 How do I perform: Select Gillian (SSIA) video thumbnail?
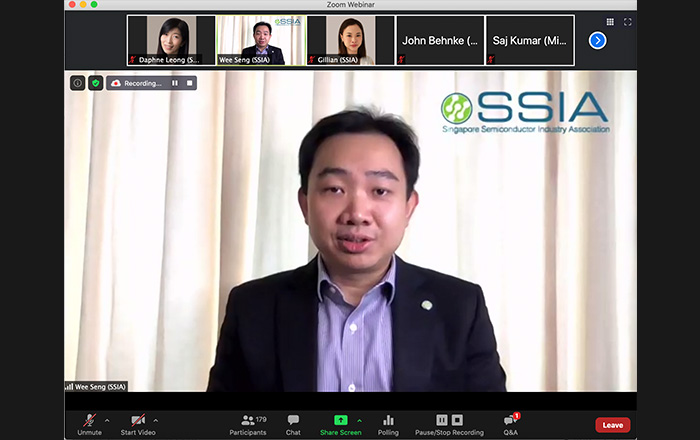350,40
